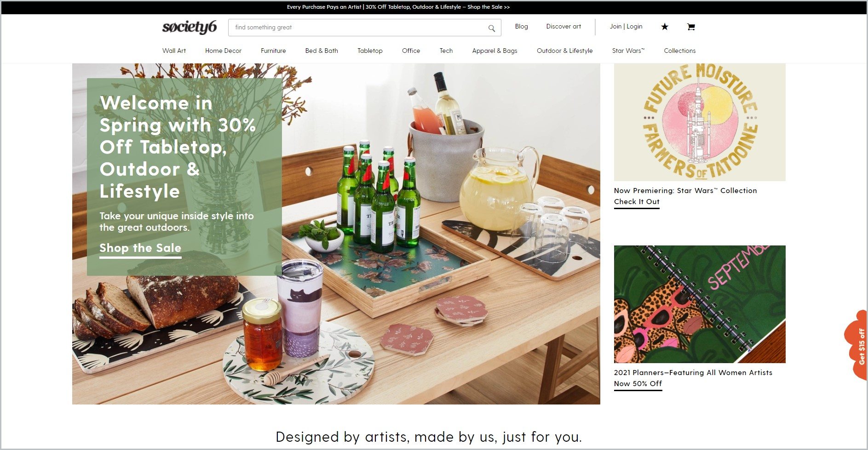Click the search magnifier icon
Viewport: 868px width, 450px height.
[x=491, y=28]
